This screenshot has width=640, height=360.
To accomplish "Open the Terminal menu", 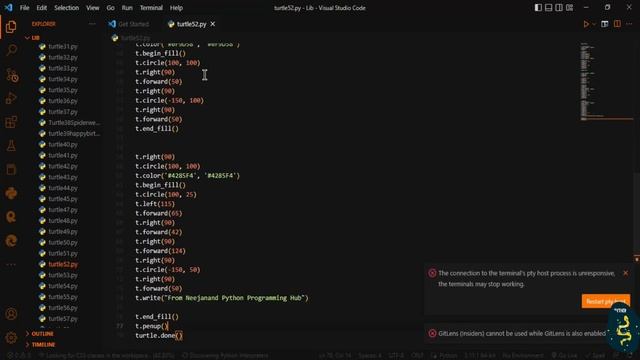I will (151, 8).
